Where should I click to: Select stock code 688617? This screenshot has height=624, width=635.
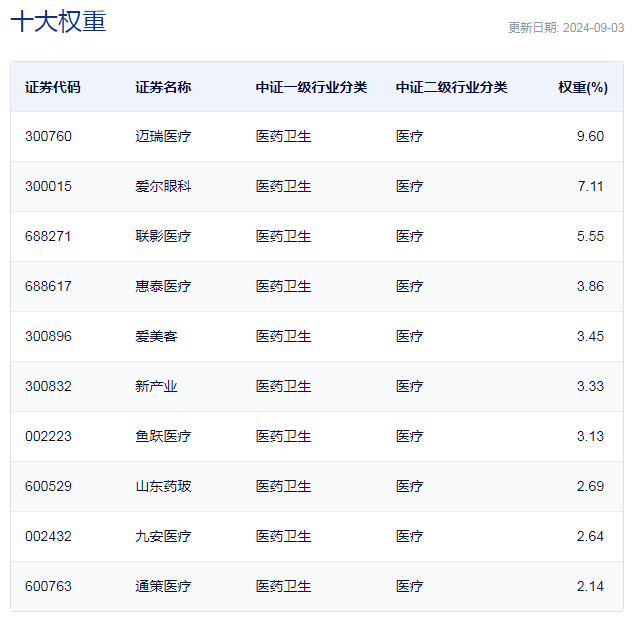48,286
